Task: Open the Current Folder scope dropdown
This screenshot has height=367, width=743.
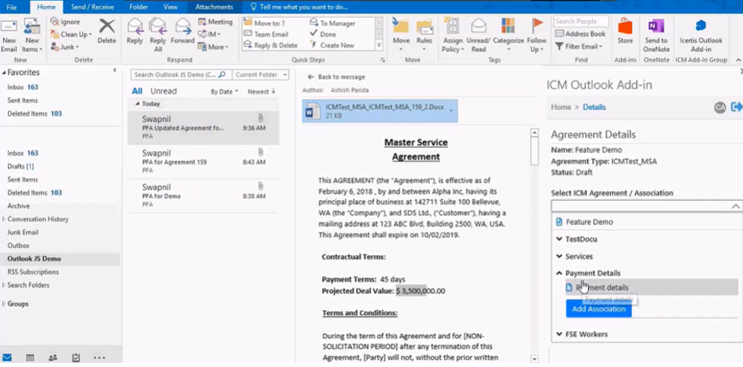Action: click(261, 75)
